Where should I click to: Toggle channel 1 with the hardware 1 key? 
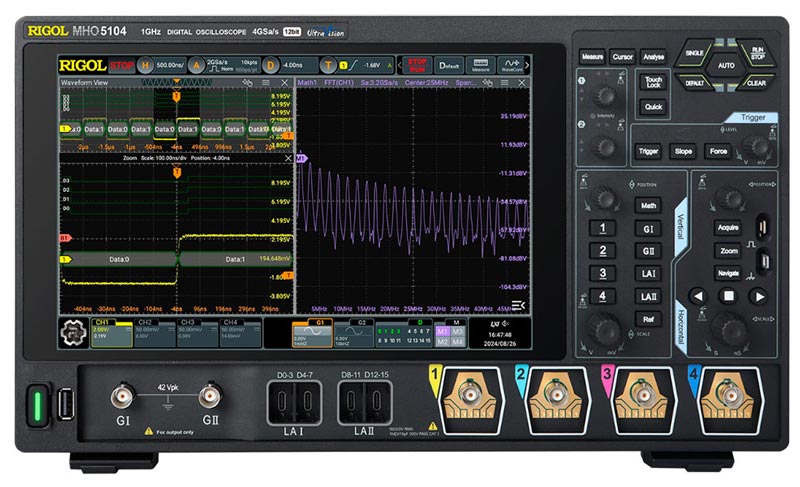pyautogui.click(x=603, y=228)
